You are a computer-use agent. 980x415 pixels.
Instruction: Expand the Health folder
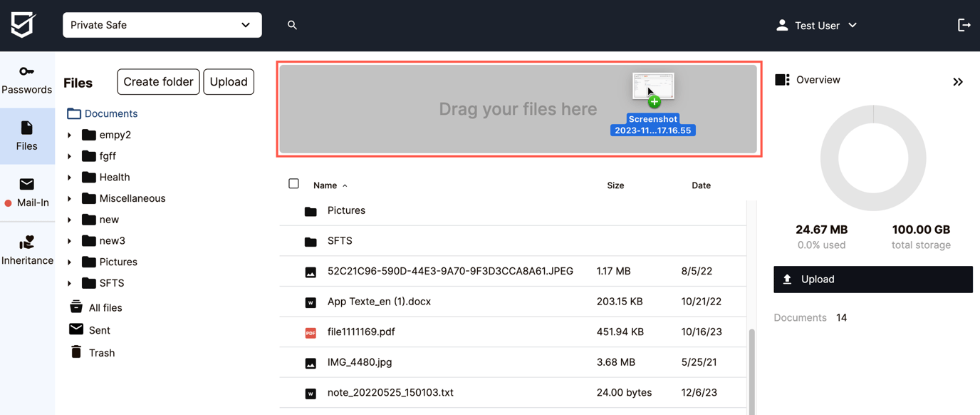click(x=69, y=177)
